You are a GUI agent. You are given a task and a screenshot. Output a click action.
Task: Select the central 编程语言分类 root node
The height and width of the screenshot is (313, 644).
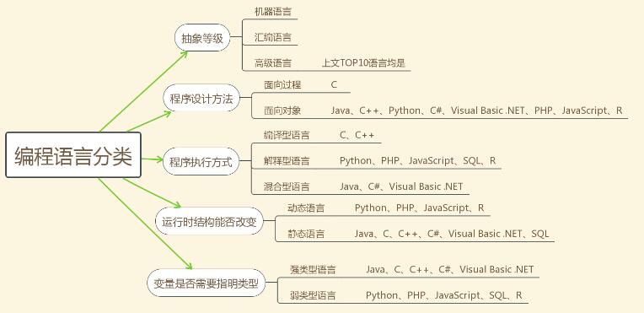[x=73, y=155]
